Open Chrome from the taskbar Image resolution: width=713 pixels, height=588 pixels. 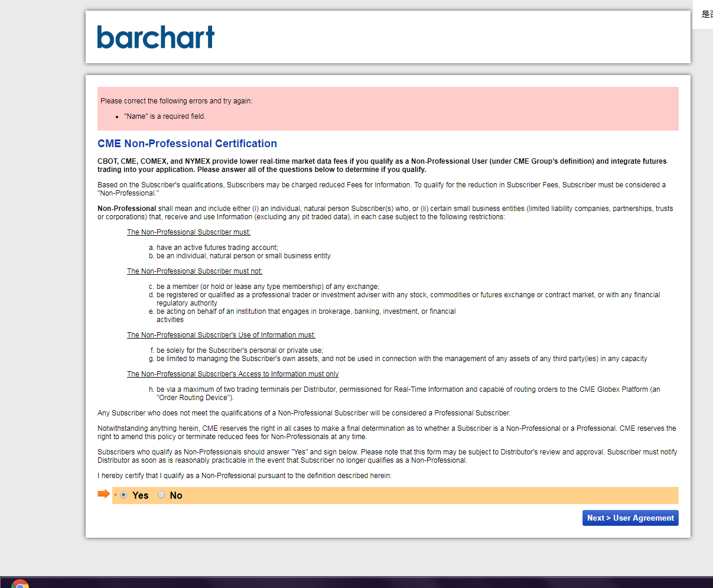click(20, 584)
